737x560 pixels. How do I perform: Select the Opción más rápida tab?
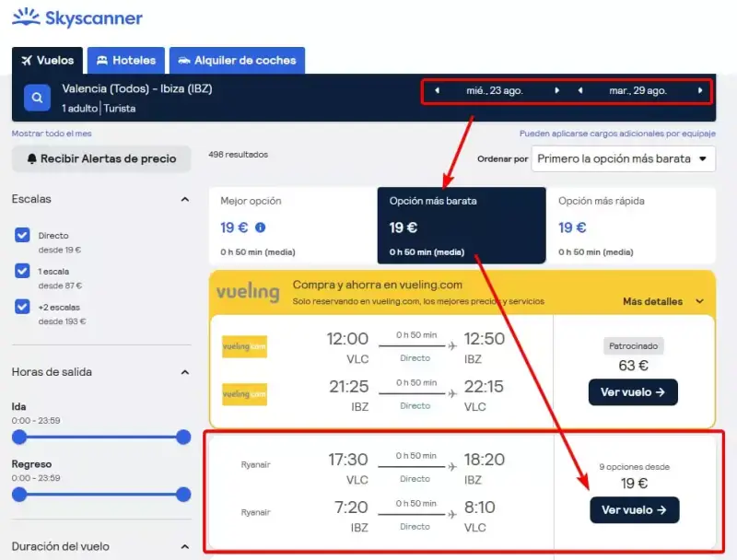coord(631,226)
